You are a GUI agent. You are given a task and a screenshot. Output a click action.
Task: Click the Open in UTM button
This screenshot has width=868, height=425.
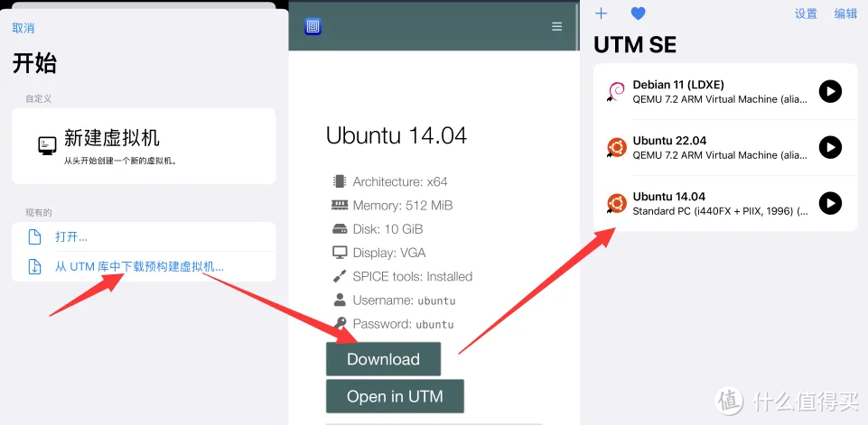395,396
